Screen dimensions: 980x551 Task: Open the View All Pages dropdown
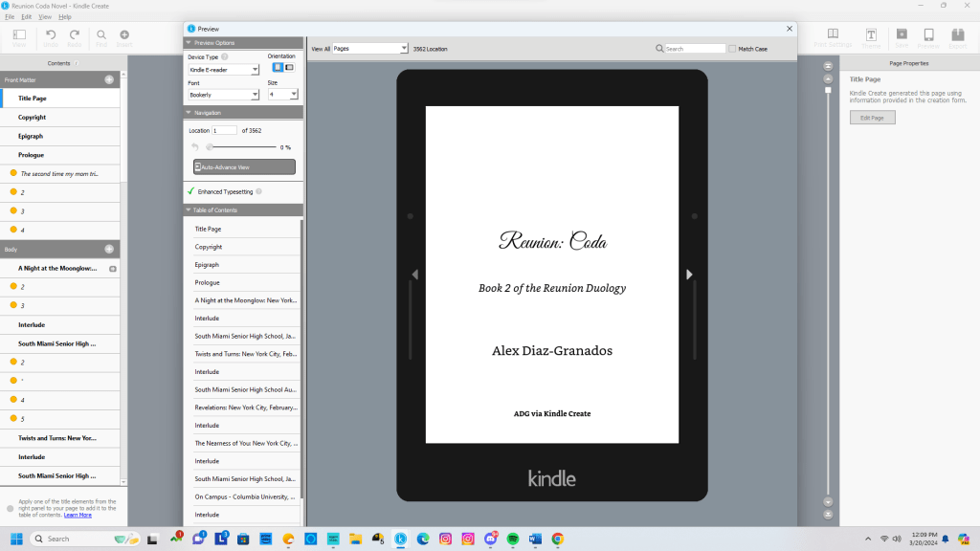(x=370, y=48)
